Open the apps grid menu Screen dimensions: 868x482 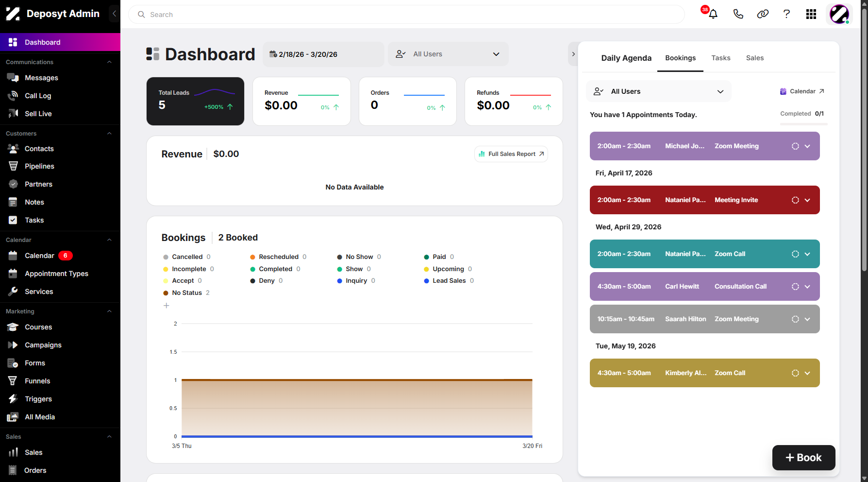tap(811, 14)
